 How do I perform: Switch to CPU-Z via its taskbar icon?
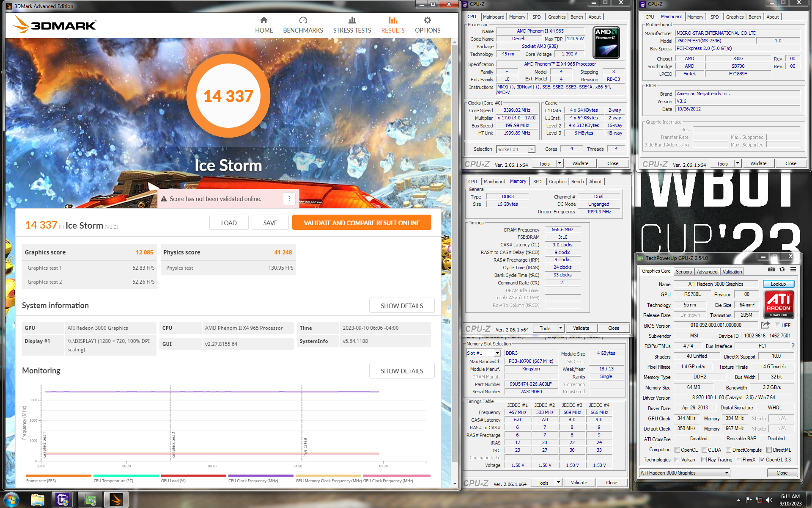pyautogui.click(x=62, y=500)
